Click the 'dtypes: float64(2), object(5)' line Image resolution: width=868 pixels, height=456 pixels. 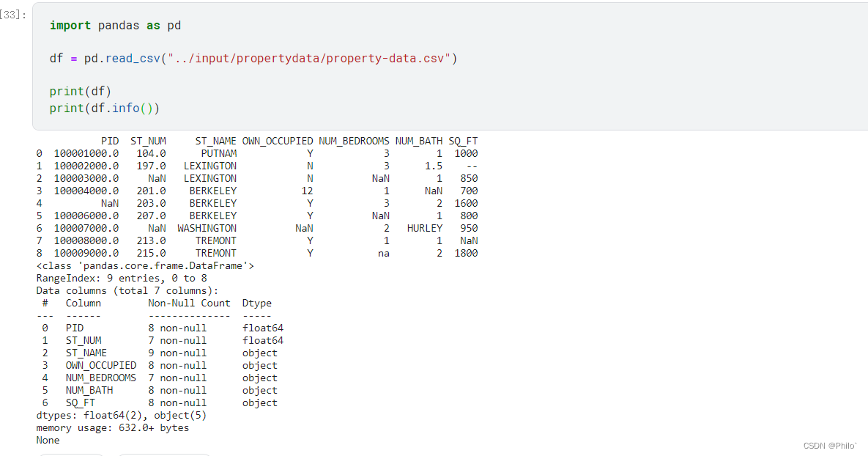pyautogui.click(x=122, y=416)
